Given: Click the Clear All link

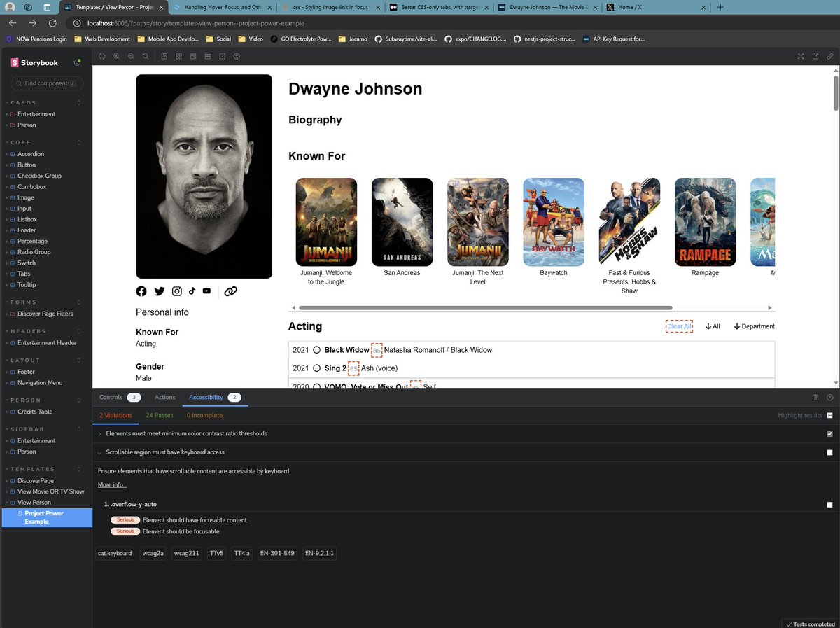Looking at the screenshot, I should tap(679, 326).
